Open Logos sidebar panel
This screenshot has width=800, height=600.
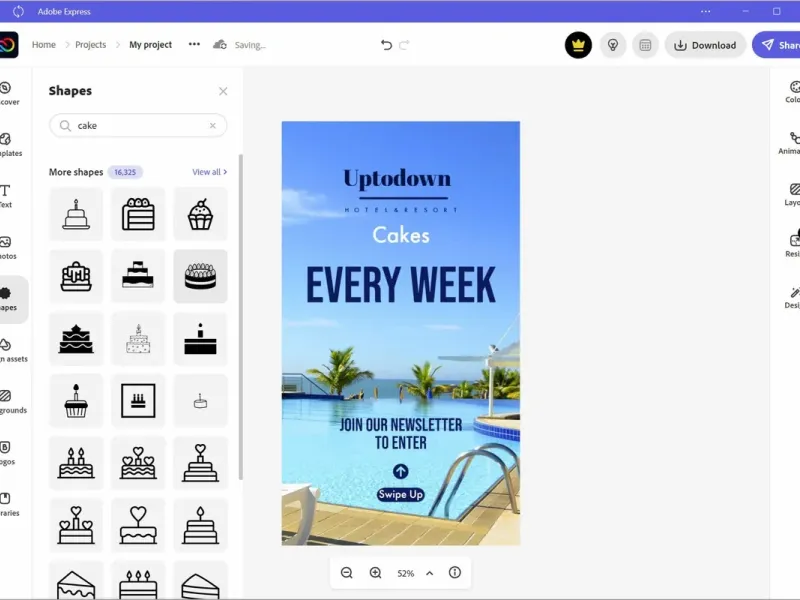coord(7,454)
